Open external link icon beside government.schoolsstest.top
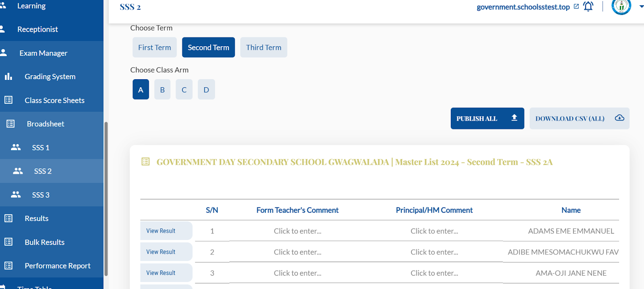 tap(576, 6)
